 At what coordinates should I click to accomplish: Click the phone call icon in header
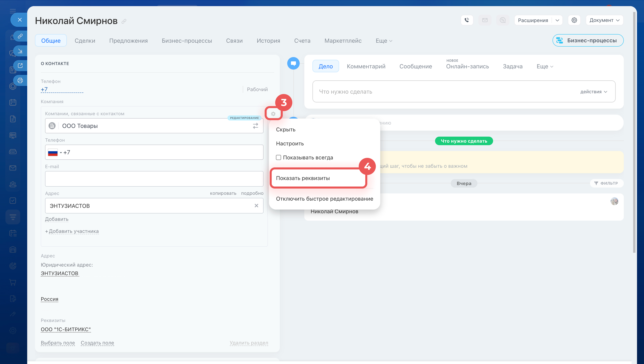pos(467,20)
